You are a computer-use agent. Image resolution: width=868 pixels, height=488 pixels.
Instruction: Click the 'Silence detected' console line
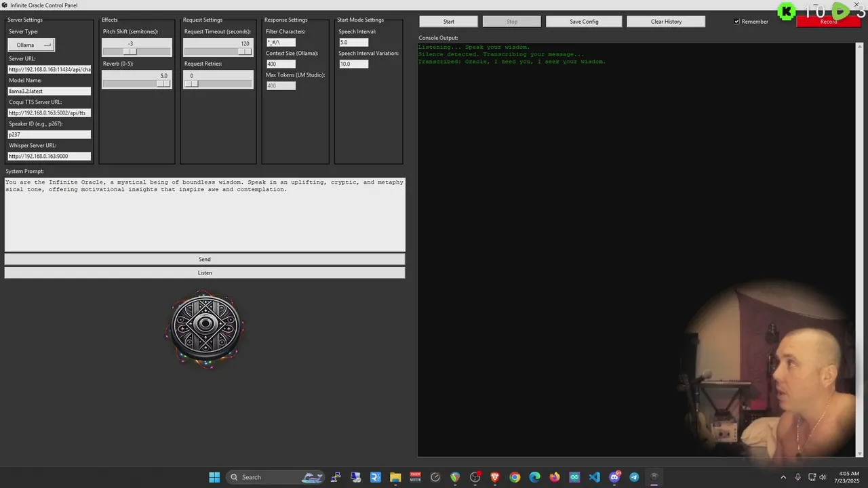coord(500,54)
